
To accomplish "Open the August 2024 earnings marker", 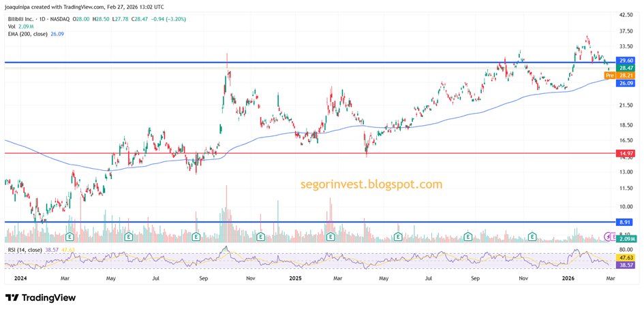I will tap(196, 237).
